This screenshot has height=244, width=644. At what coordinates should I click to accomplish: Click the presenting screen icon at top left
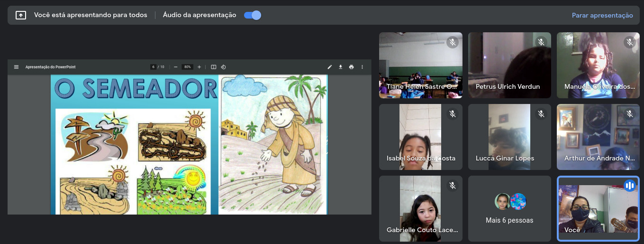(21, 15)
